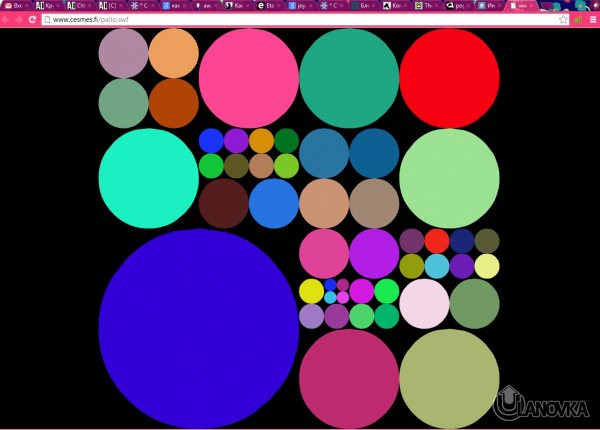Click the small pale yellow circle

point(487,266)
